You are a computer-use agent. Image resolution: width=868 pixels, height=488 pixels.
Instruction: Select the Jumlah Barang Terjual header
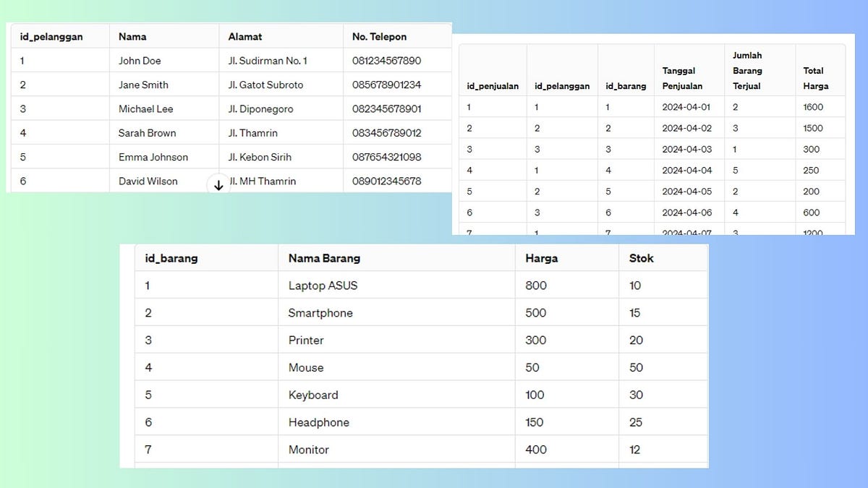748,70
